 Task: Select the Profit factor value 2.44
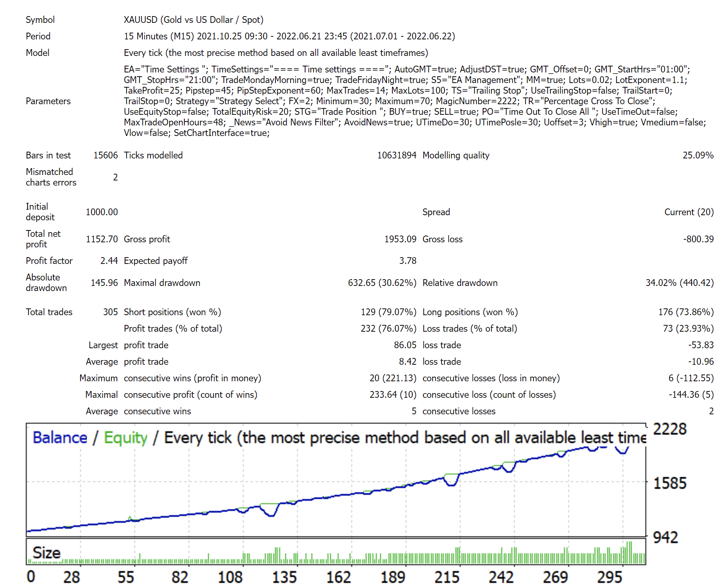coord(109,261)
